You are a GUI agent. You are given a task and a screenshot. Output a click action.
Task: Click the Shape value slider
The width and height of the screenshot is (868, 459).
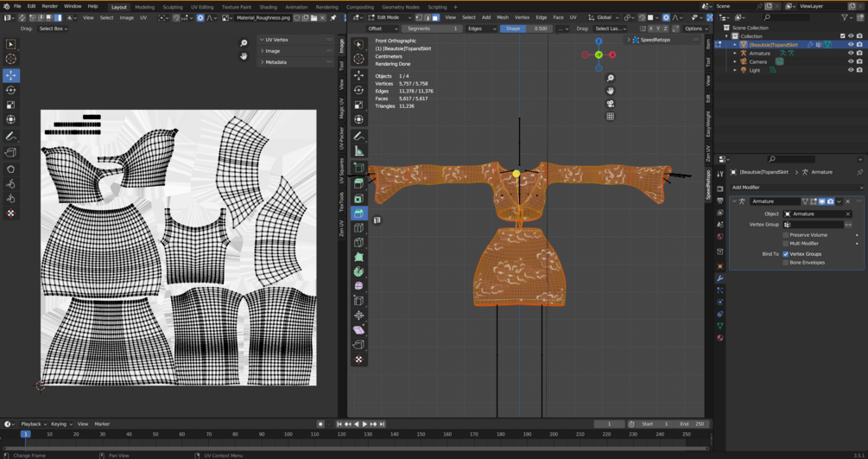click(x=527, y=29)
